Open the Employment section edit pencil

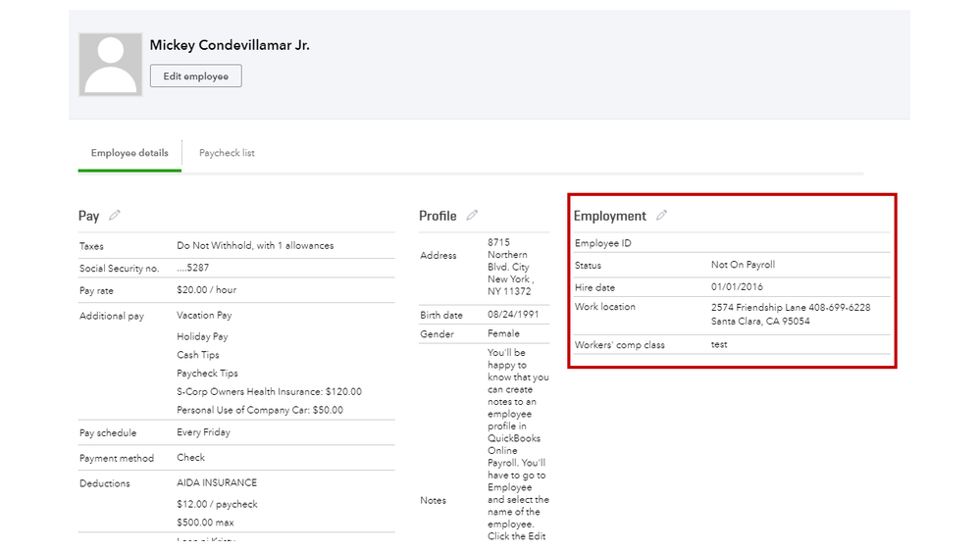pos(662,216)
